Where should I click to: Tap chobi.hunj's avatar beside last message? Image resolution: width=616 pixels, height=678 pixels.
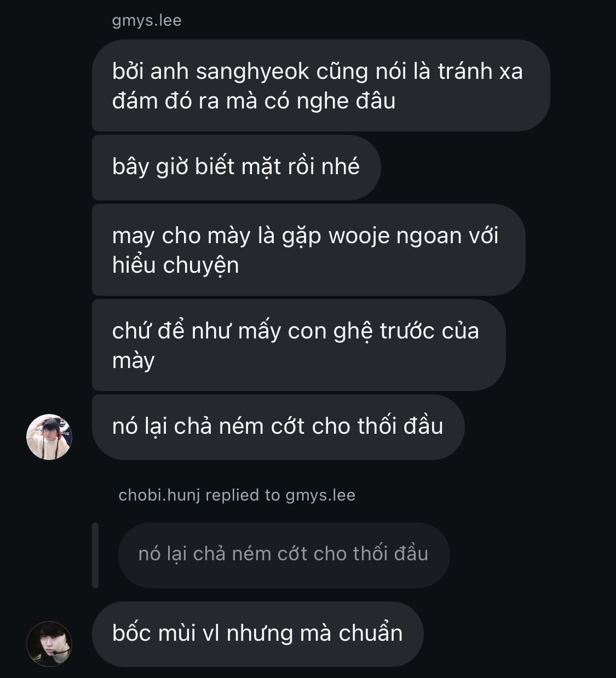[49, 643]
